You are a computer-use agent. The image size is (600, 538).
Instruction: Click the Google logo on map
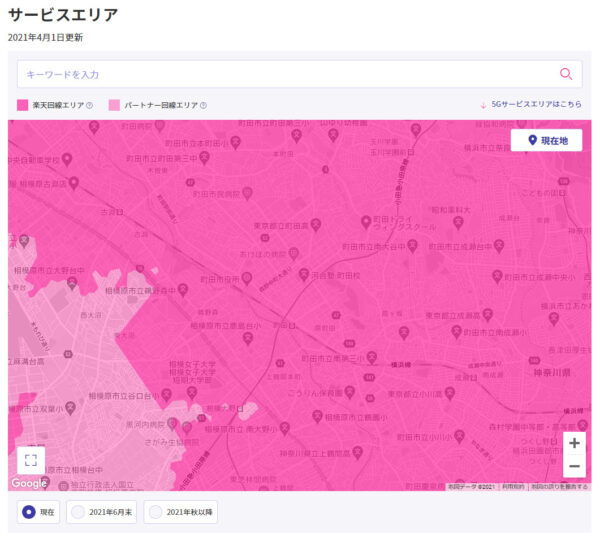(x=29, y=483)
